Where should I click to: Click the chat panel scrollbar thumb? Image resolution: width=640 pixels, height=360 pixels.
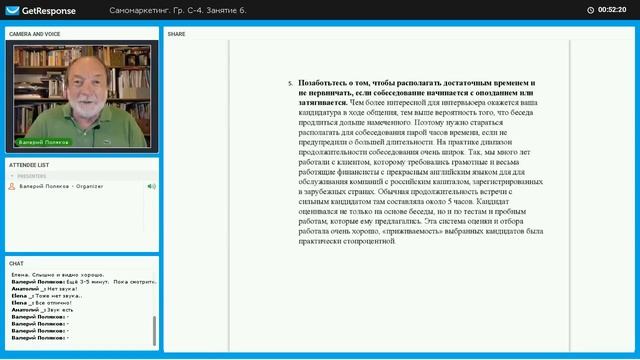[x=154, y=330]
